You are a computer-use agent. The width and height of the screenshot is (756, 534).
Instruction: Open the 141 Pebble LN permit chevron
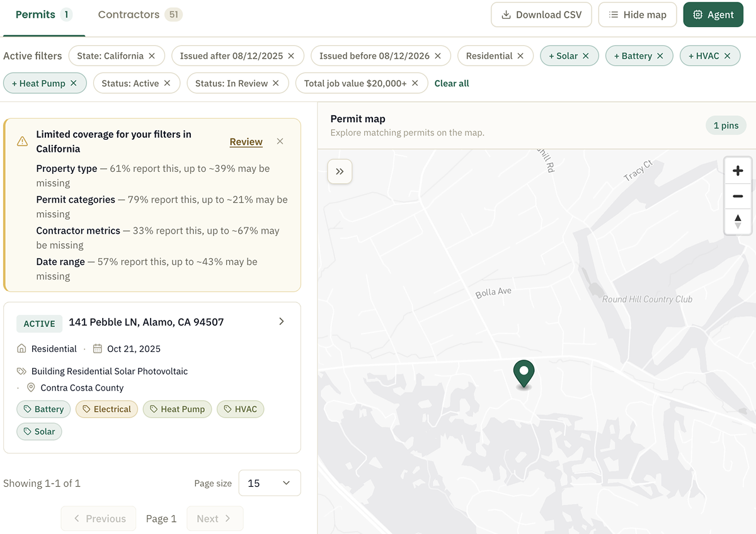tap(282, 322)
